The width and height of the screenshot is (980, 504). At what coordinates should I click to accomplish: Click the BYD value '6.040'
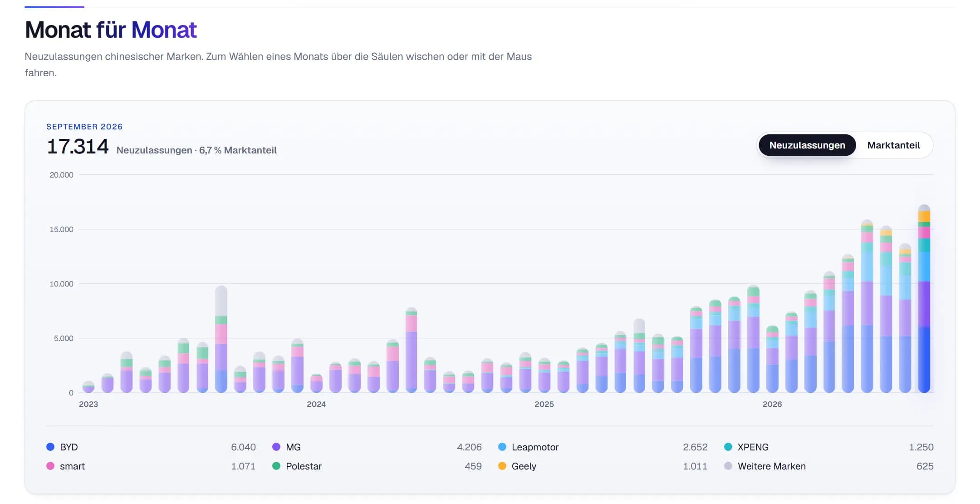tap(244, 447)
